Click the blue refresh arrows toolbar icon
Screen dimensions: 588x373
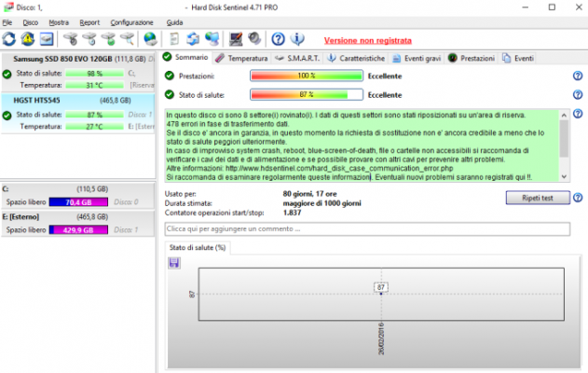pyautogui.click(x=9, y=39)
